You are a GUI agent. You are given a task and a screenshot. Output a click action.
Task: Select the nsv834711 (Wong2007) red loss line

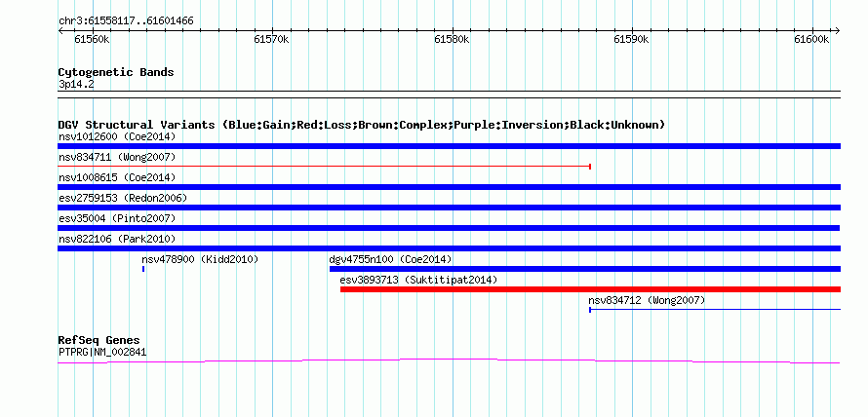pyautogui.click(x=325, y=167)
